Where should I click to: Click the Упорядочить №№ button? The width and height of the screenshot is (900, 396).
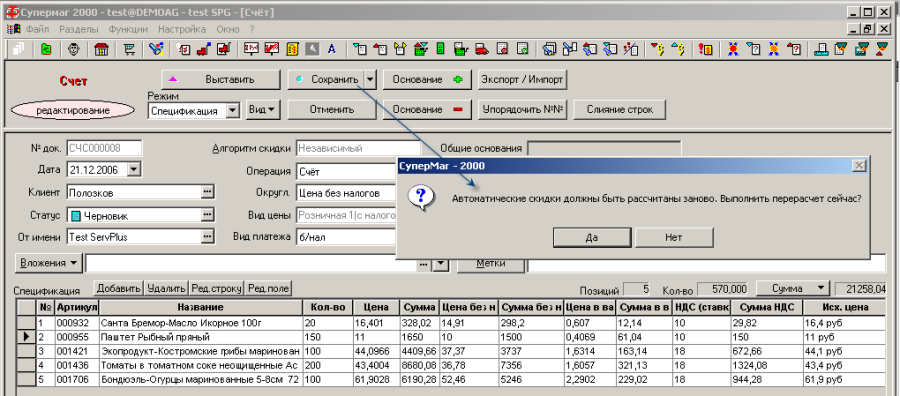tap(522, 109)
